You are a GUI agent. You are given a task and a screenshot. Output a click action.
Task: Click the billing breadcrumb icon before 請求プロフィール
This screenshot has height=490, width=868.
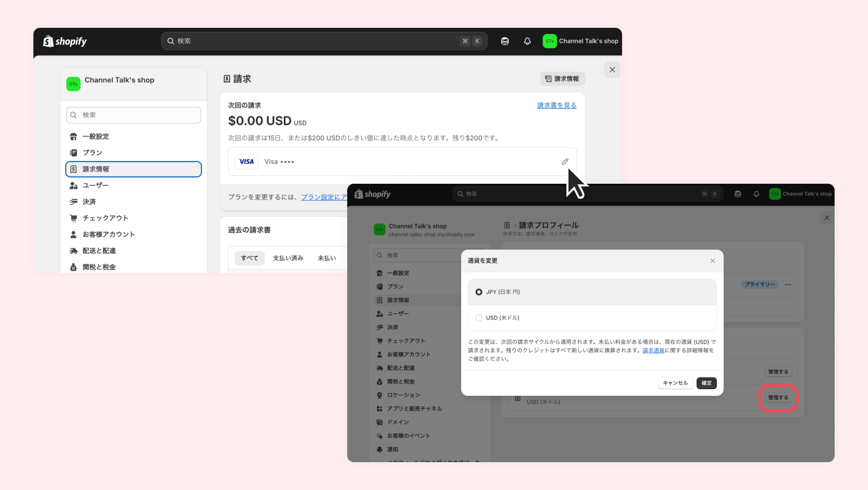pyautogui.click(x=507, y=226)
